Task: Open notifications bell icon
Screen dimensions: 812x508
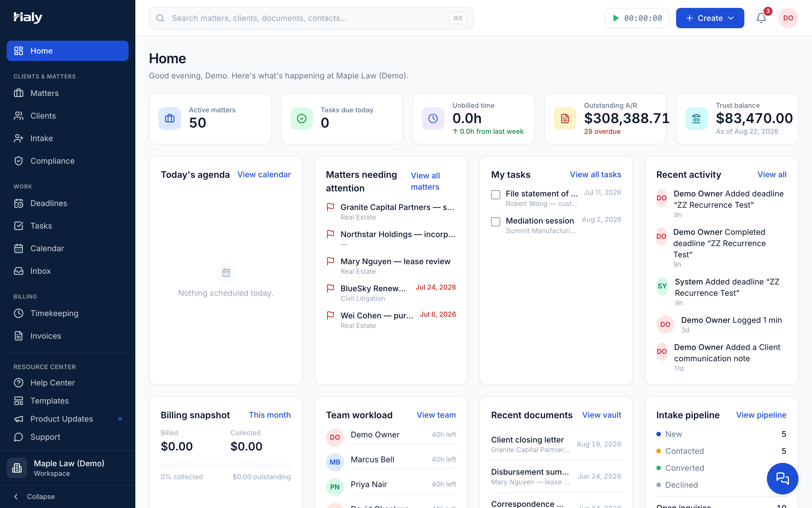Action: point(761,18)
